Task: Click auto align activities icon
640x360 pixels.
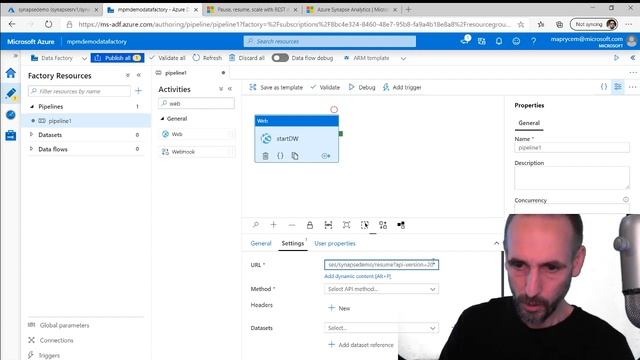Action: coord(383,225)
